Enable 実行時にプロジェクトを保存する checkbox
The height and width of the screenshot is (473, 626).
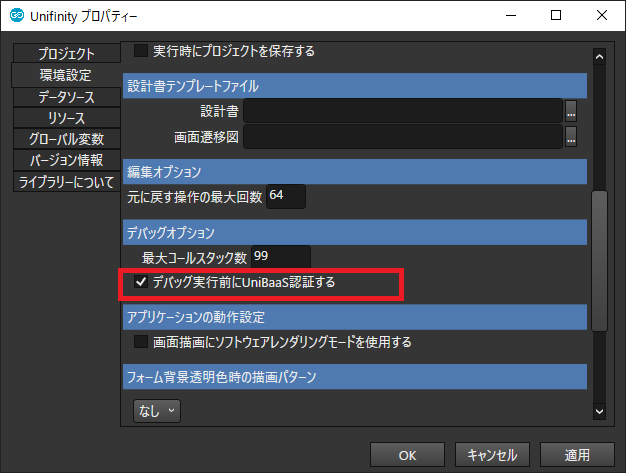pos(141,49)
